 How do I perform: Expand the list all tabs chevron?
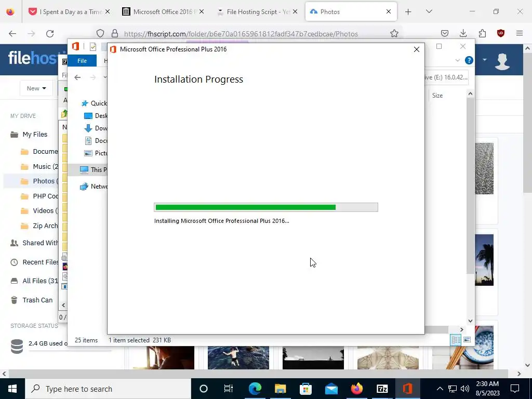click(x=429, y=11)
